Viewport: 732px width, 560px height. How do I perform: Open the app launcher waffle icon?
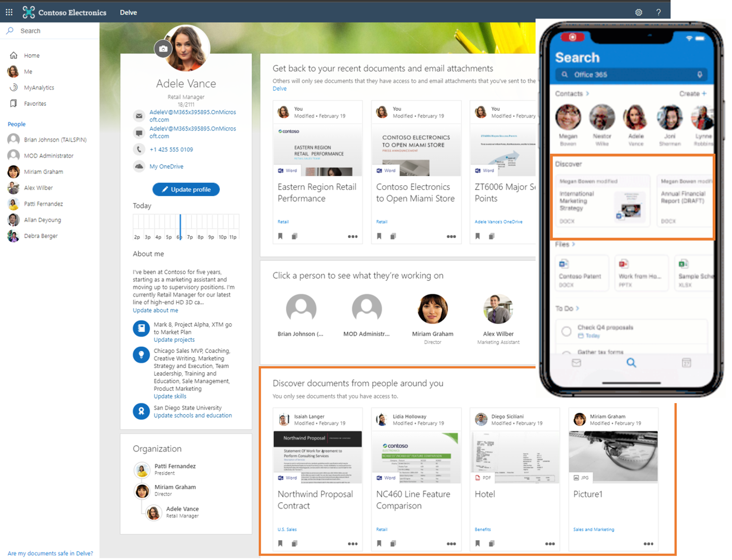9,12
